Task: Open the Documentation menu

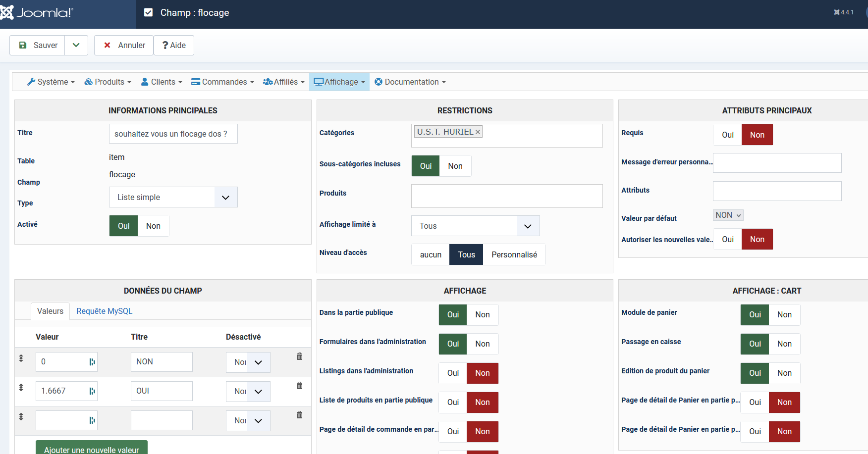Action: pyautogui.click(x=410, y=82)
